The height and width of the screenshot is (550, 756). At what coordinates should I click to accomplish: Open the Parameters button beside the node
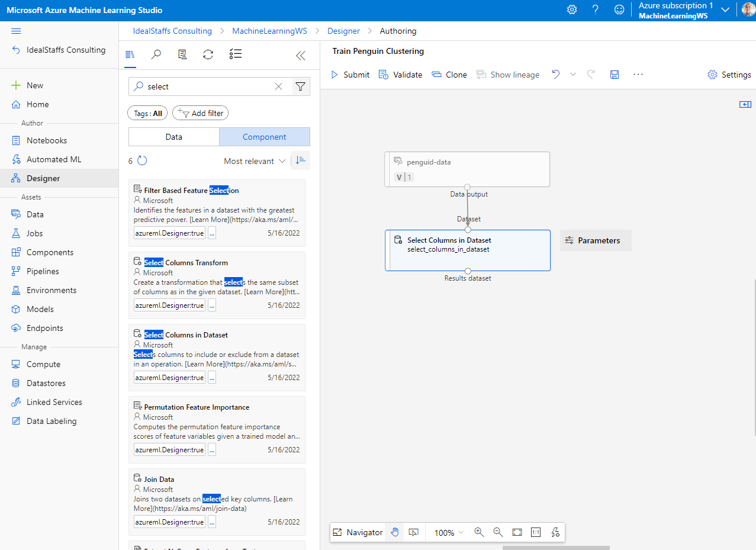[595, 240]
